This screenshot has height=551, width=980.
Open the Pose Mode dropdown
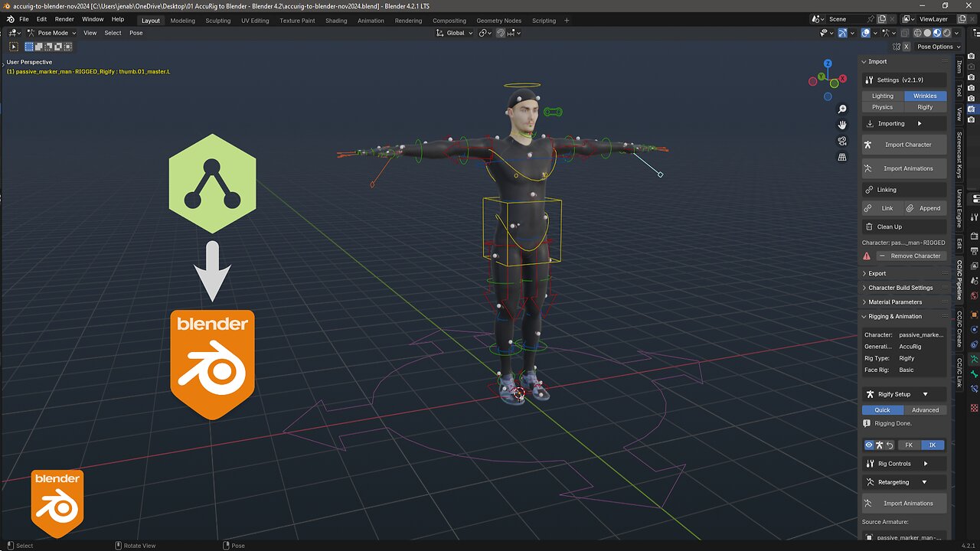pyautogui.click(x=51, y=33)
